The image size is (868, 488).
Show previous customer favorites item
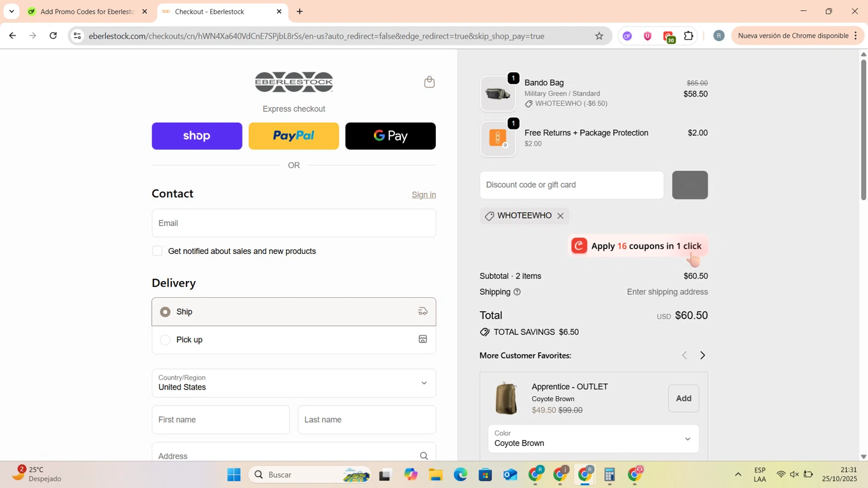point(685,356)
